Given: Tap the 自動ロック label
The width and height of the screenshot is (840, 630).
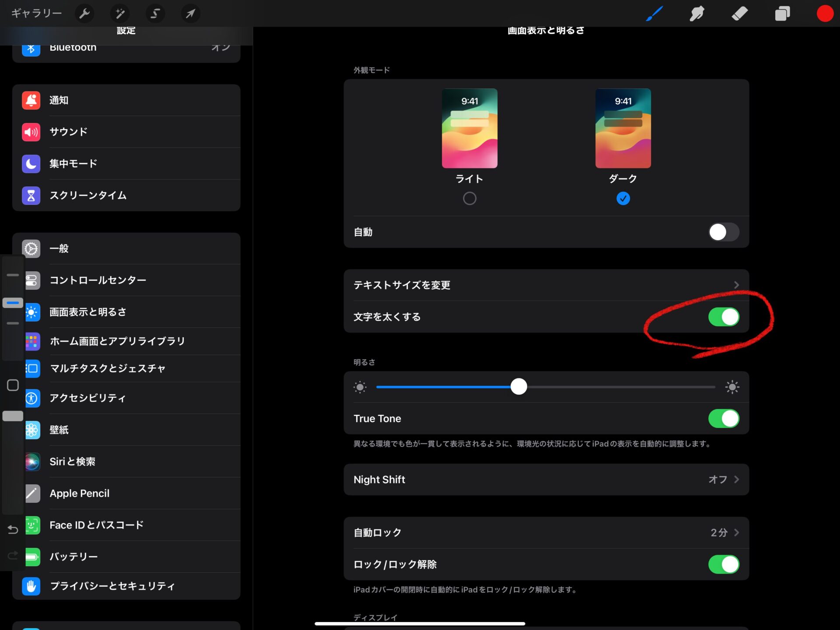Looking at the screenshot, I should point(378,532).
